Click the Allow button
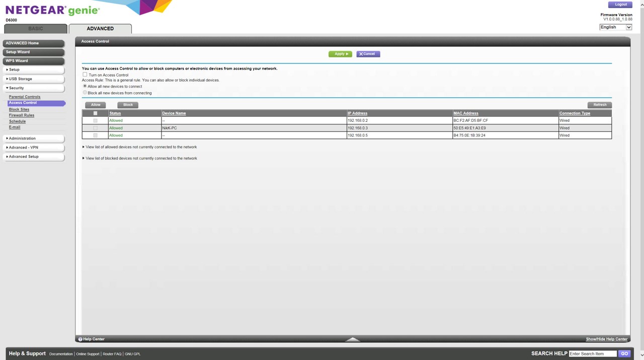 (x=96, y=105)
